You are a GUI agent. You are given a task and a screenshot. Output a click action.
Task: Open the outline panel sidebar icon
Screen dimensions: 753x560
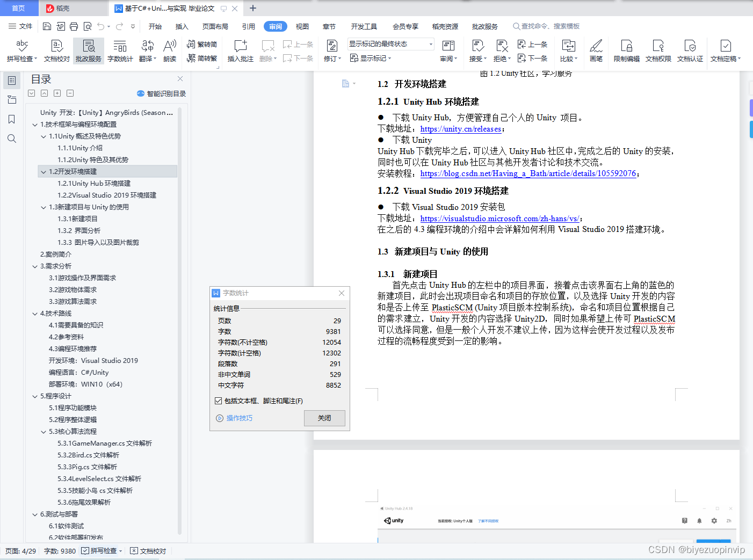point(12,81)
